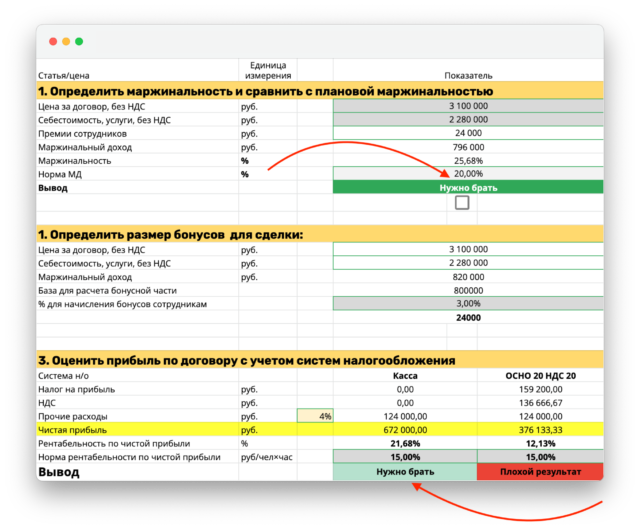Select the 4% Прочие расходы cell
Viewport: 640px width, 529px height.
[316, 416]
